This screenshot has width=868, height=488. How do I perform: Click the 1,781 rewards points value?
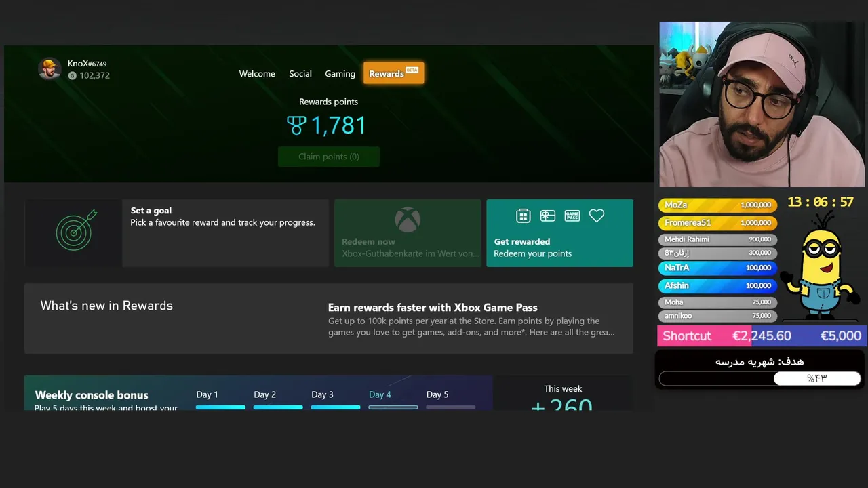pyautogui.click(x=338, y=125)
